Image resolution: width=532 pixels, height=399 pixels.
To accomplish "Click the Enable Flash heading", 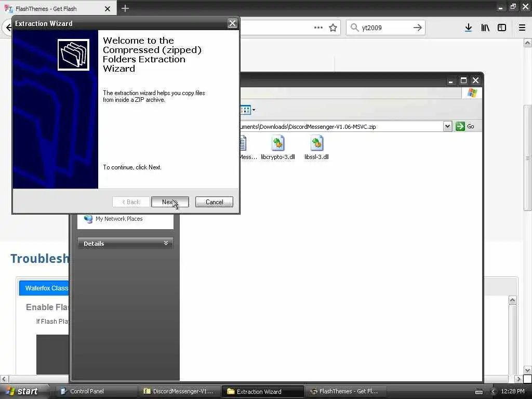I will 47,307.
